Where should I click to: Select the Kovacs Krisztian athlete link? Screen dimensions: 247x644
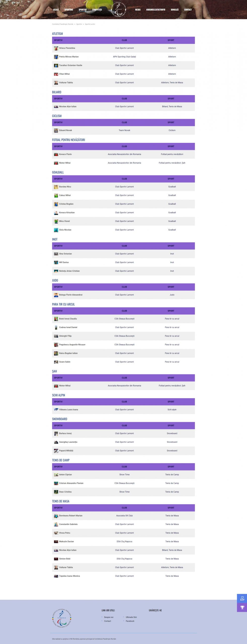(67, 213)
